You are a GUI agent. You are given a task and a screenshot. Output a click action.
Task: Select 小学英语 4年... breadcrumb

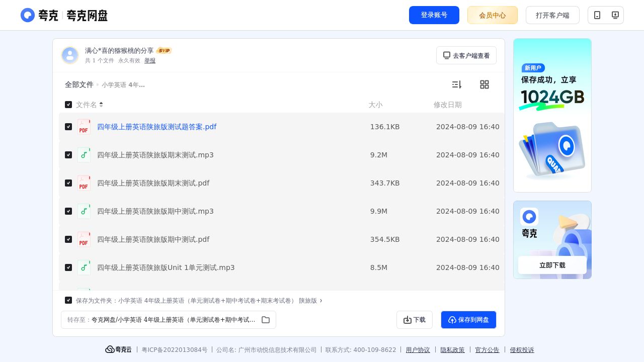[x=123, y=85]
